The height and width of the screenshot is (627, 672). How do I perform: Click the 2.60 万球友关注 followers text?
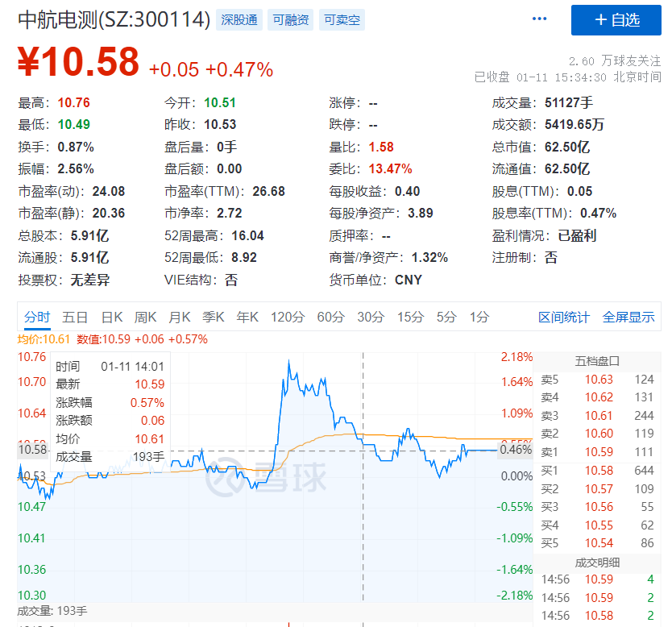pos(615,61)
